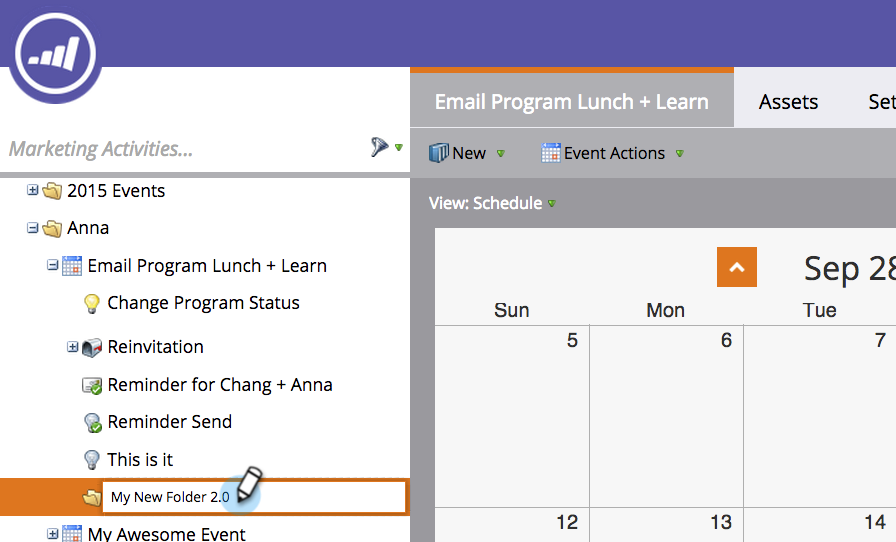Expand the Reinvitation node
Viewport: 896px width, 542px height.
pyautogui.click(x=73, y=346)
